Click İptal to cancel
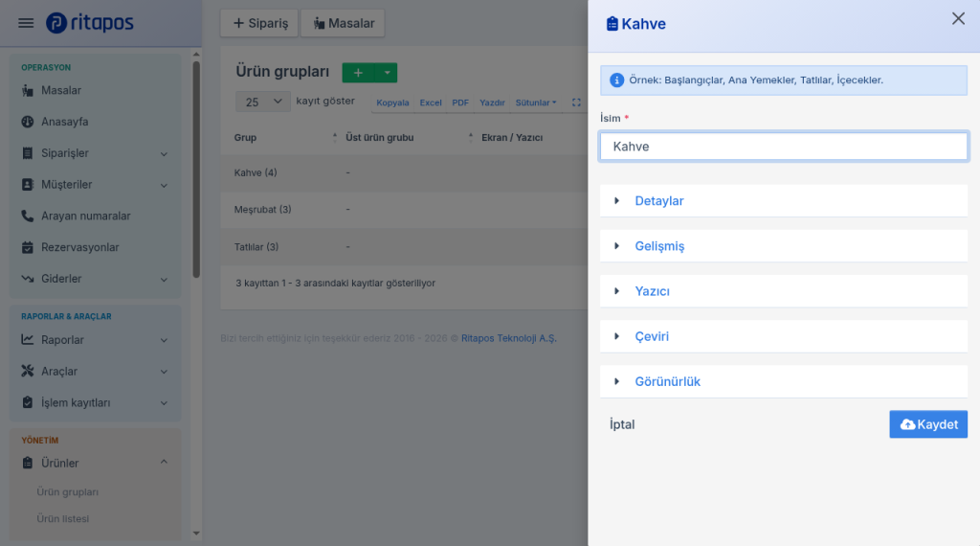980x546 pixels. [x=622, y=424]
